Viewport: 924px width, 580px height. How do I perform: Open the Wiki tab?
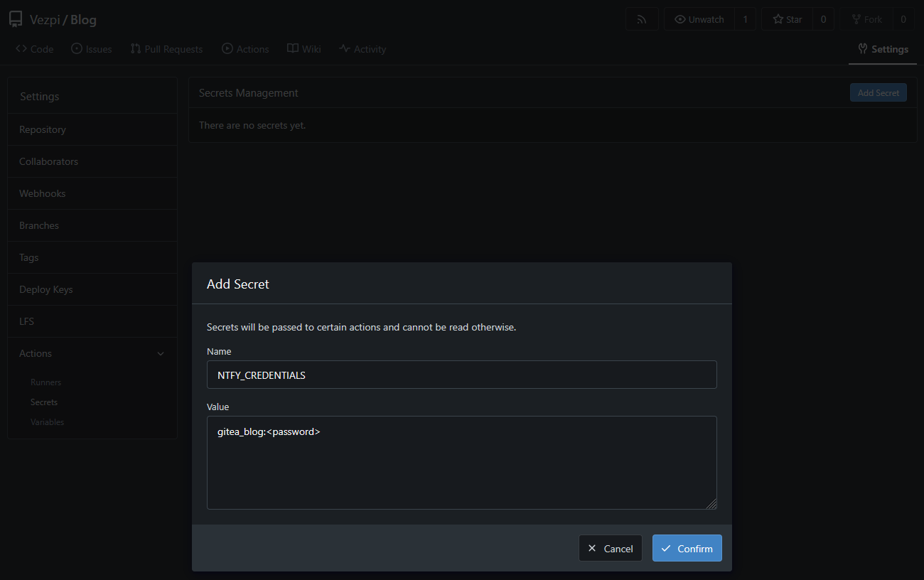pyautogui.click(x=303, y=49)
